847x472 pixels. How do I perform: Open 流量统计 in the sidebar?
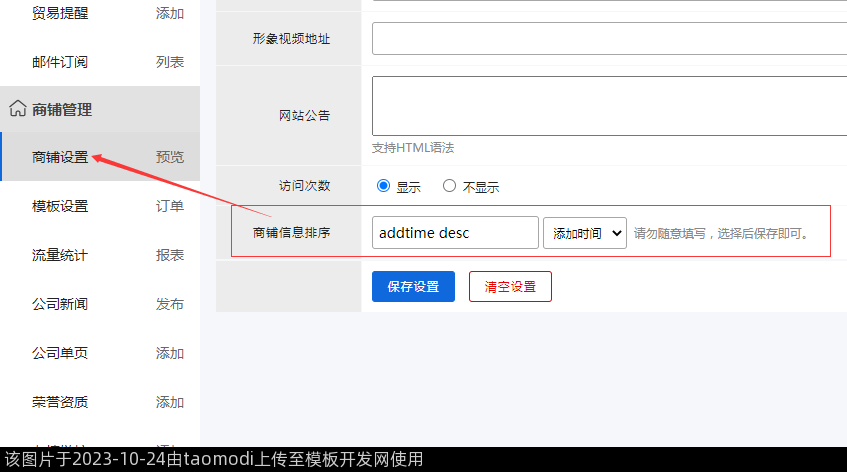pos(60,255)
